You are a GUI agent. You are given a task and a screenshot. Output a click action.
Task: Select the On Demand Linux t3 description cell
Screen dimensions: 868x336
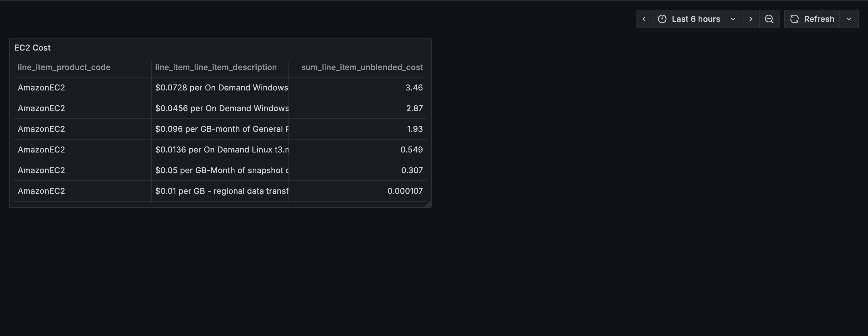221,150
